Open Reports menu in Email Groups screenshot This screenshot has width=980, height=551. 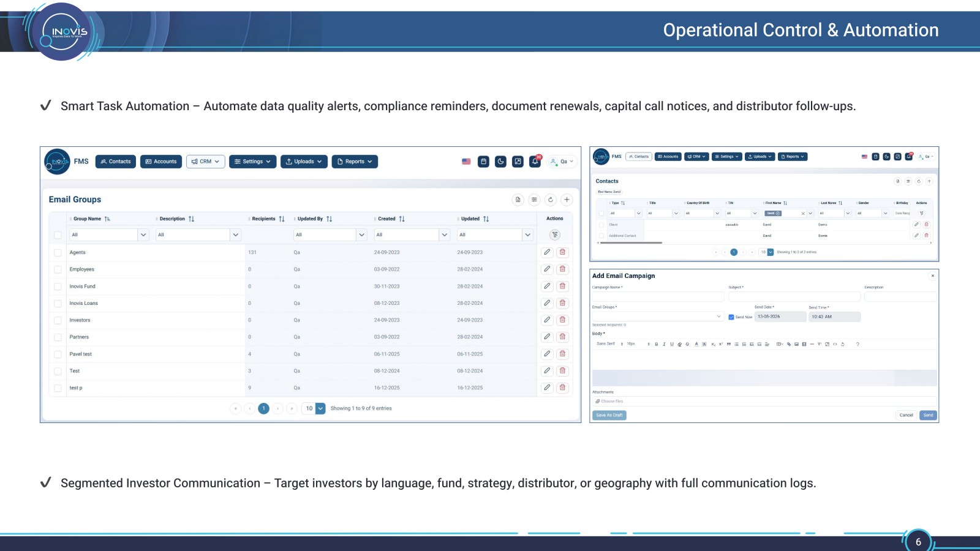tap(355, 162)
